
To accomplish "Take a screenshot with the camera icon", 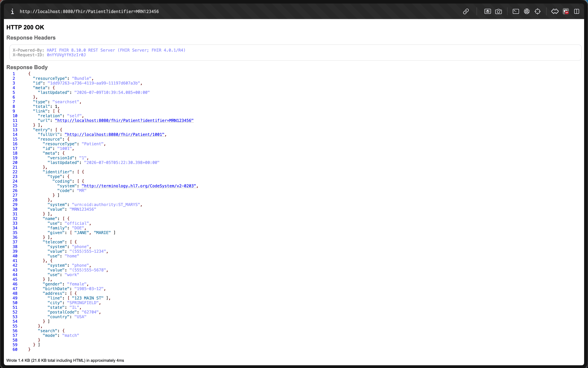I will (x=498, y=11).
